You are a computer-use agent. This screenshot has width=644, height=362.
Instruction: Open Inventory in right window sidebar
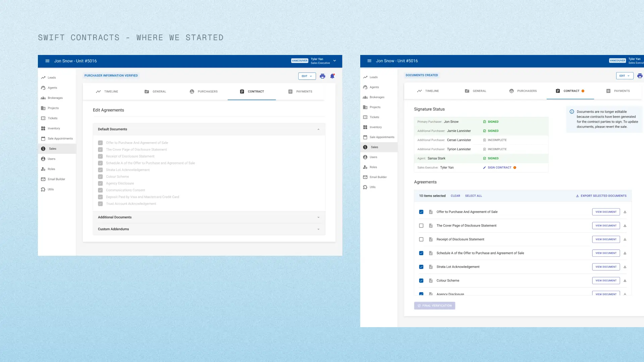375,127
